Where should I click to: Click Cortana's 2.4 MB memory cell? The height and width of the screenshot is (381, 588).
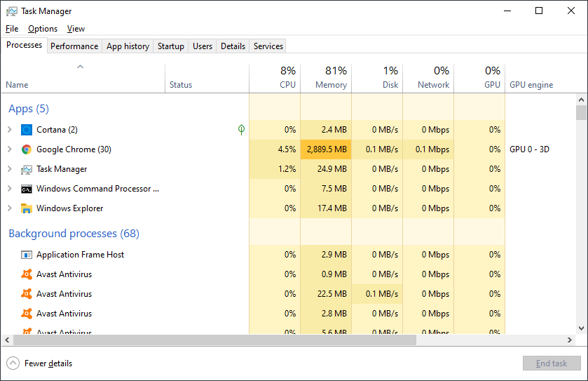click(x=326, y=130)
